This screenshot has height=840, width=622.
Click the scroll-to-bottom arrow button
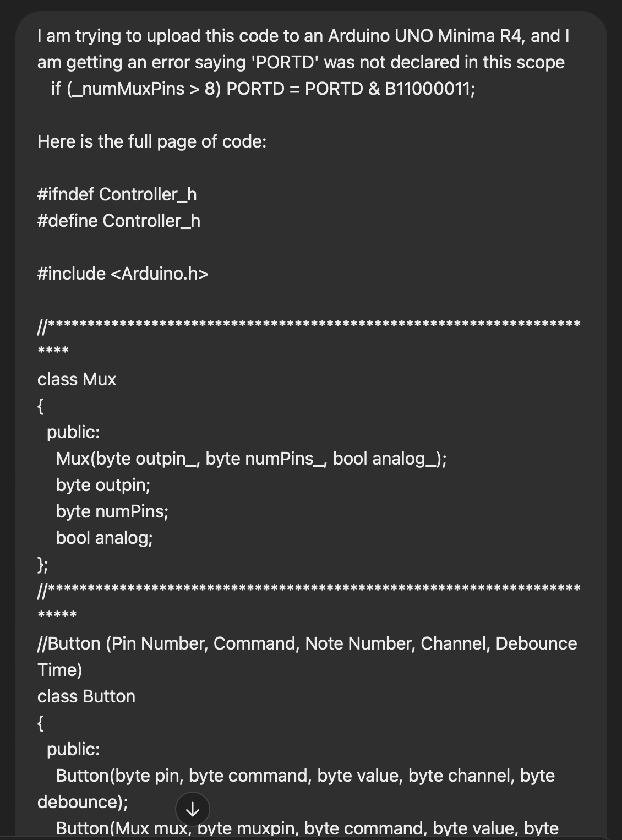(x=192, y=809)
